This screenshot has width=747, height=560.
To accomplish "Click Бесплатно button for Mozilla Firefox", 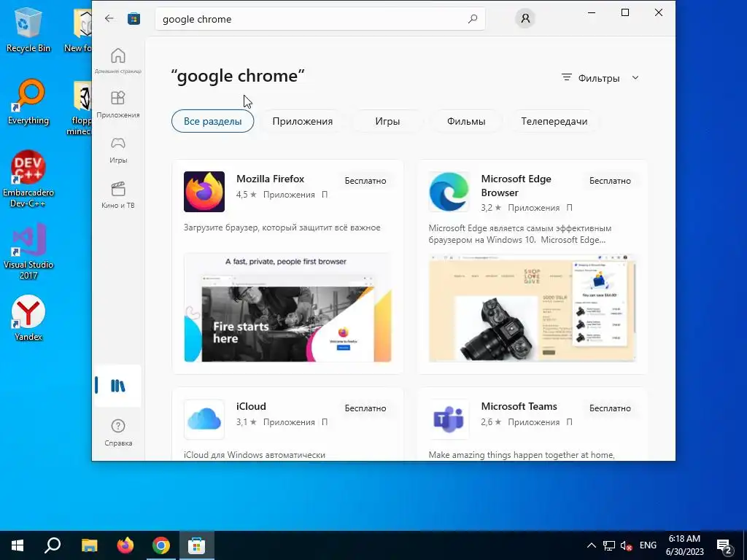I will tap(365, 181).
